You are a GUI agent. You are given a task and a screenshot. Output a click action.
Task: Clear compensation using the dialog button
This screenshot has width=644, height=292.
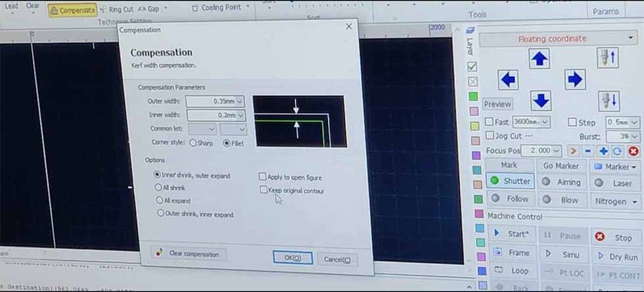tap(189, 254)
